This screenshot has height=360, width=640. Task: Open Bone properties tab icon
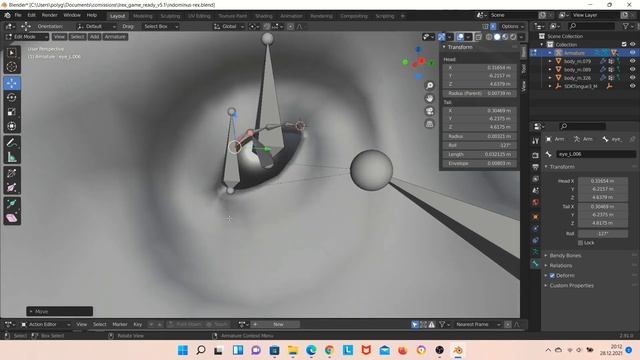[x=535, y=264]
